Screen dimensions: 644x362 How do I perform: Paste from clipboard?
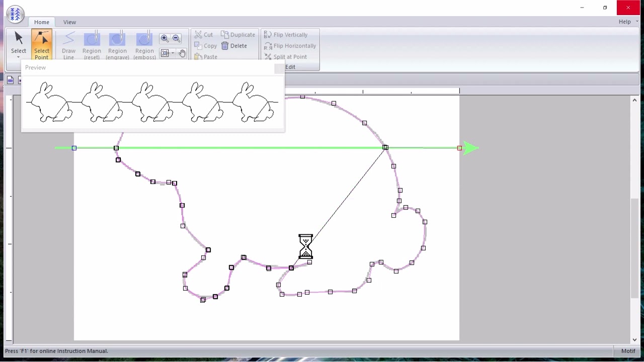point(206,57)
